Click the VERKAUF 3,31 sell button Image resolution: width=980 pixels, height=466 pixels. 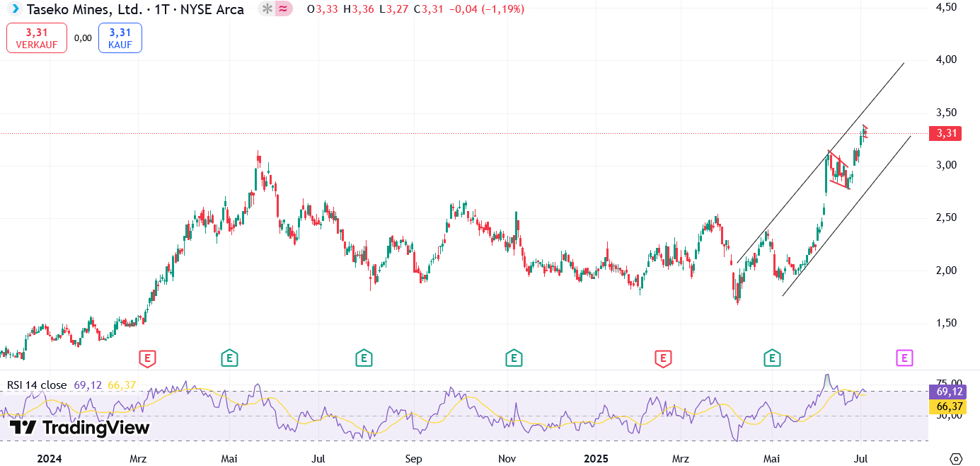point(37,38)
